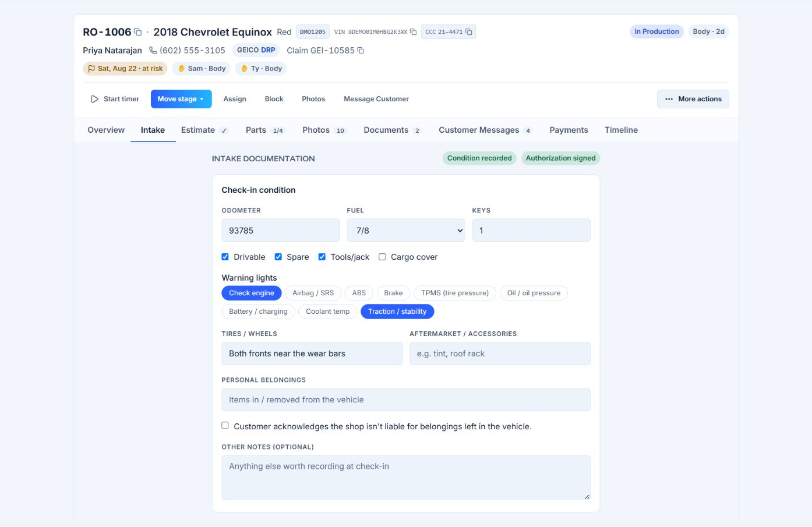Viewport: 812px width, 527px height.
Task: Select the Airbag / SRS warning light
Action: point(313,293)
